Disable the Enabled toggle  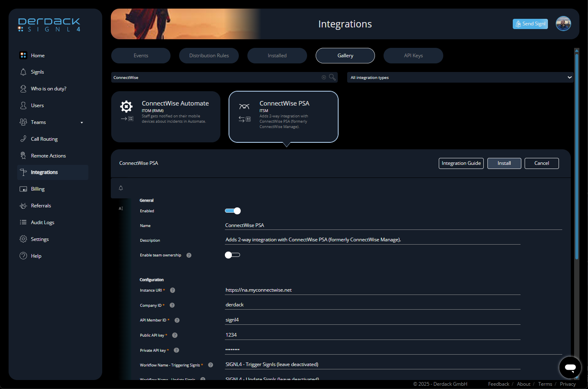pos(233,211)
